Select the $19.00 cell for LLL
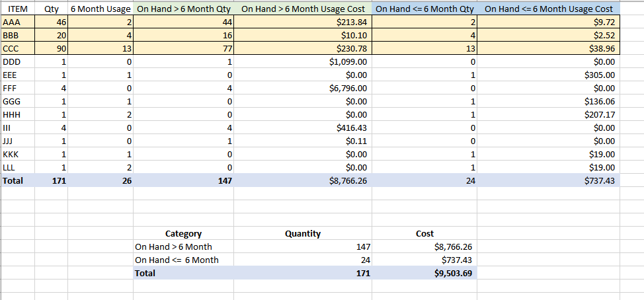Image resolution: width=644 pixels, height=300 pixels. point(549,167)
